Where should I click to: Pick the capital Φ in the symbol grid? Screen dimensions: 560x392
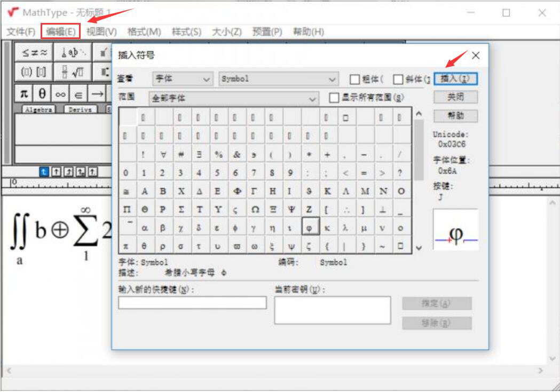click(x=236, y=191)
